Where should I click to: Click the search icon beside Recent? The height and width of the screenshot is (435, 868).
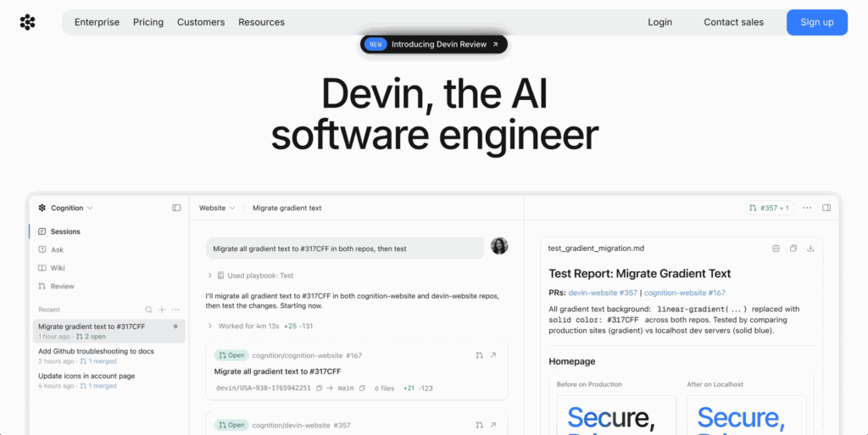click(x=149, y=310)
